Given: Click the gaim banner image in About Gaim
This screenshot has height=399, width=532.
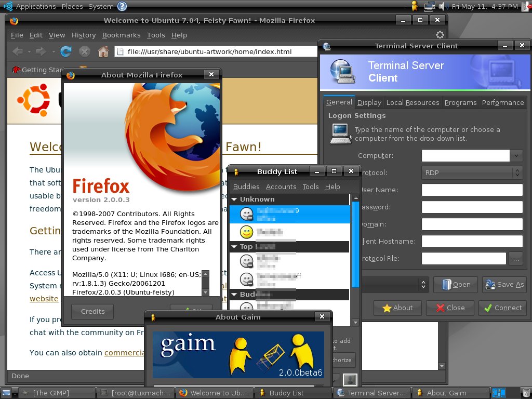Looking at the screenshot, I should tap(238, 354).
